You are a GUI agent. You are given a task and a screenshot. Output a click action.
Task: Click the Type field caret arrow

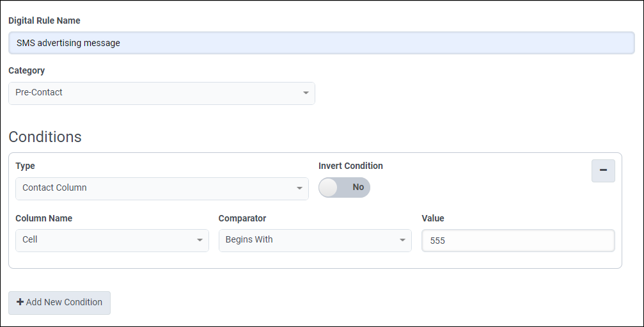coord(299,189)
